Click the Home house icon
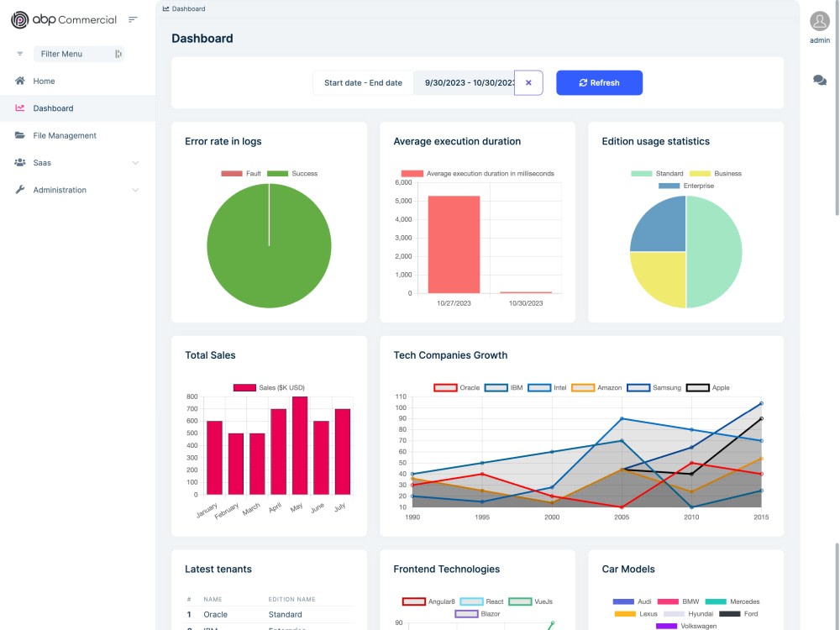Screen dimensions: 840x630 click(20, 81)
